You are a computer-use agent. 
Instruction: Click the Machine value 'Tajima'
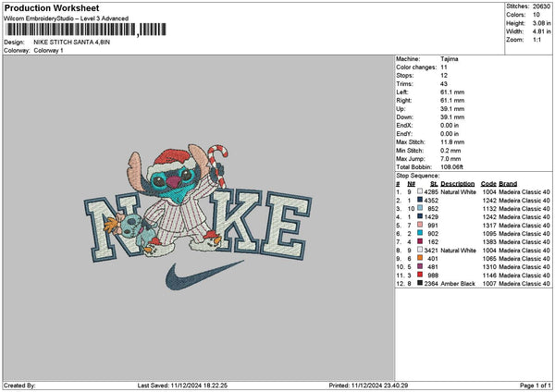pyautogui.click(x=450, y=59)
